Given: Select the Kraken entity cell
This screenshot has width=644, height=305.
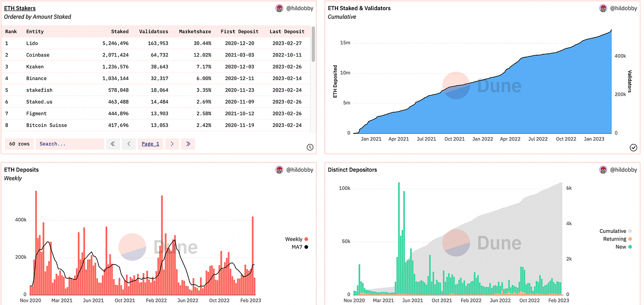Looking at the screenshot, I should pos(35,67).
